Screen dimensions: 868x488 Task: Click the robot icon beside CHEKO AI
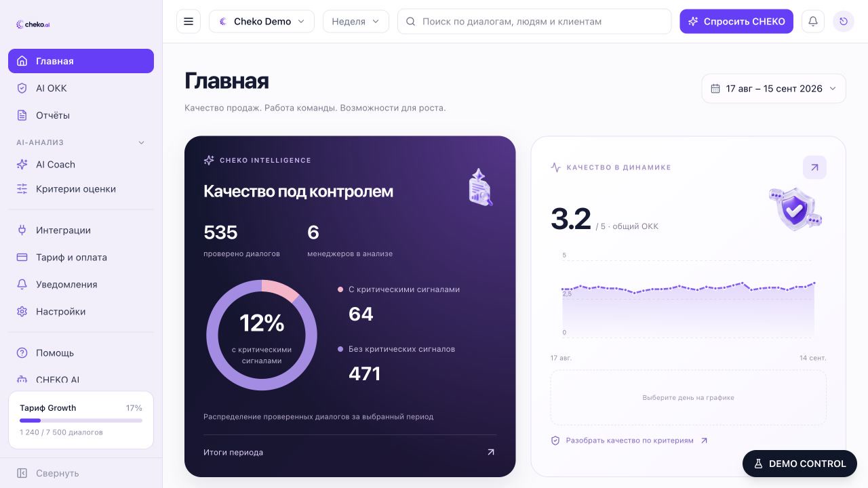22,380
